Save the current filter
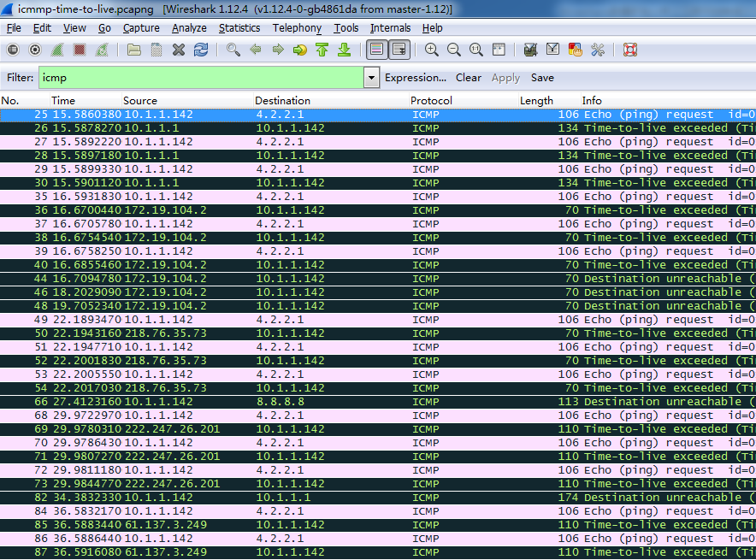756x560 pixels. pyautogui.click(x=542, y=78)
